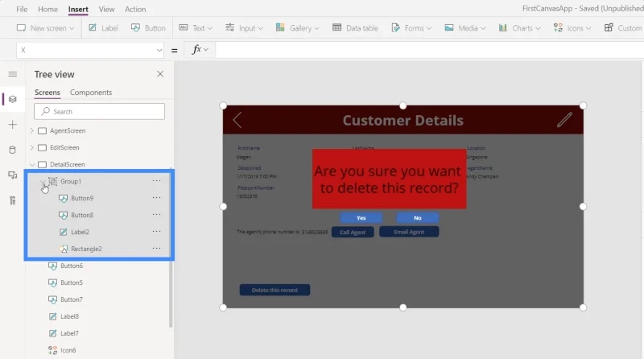Image resolution: width=644 pixels, height=359 pixels.
Task: Open the Icons dropdown
Action: pos(572,28)
